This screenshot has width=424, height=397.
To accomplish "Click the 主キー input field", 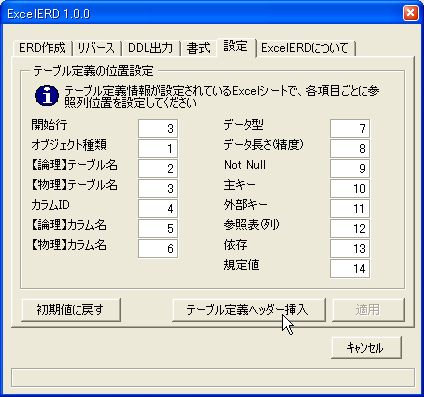I will point(350,188).
